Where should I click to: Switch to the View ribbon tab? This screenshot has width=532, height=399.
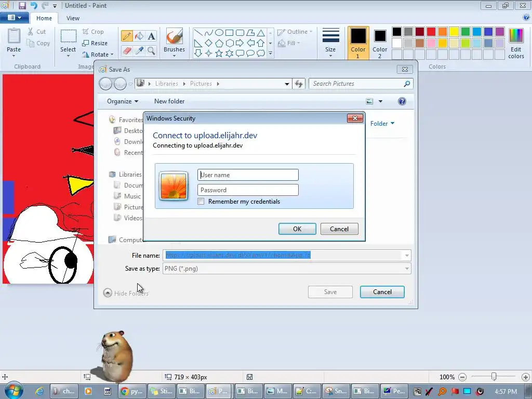point(73,18)
